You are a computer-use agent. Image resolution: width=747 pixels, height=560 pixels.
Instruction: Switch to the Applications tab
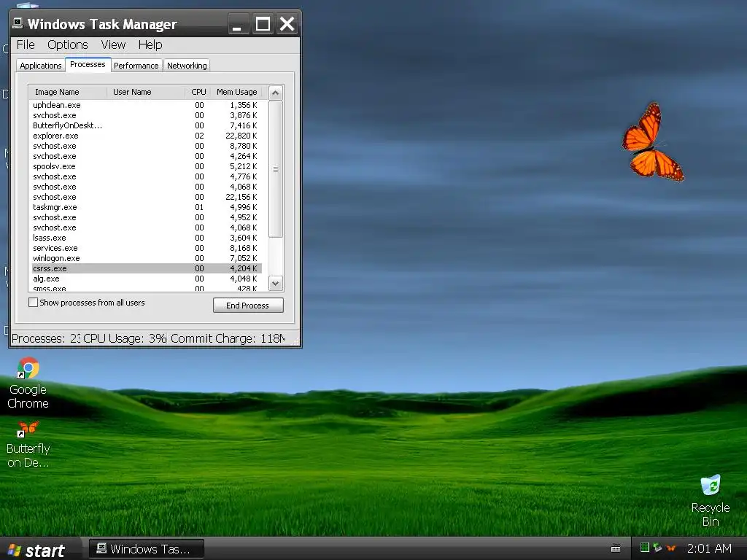[x=41, y=66]
